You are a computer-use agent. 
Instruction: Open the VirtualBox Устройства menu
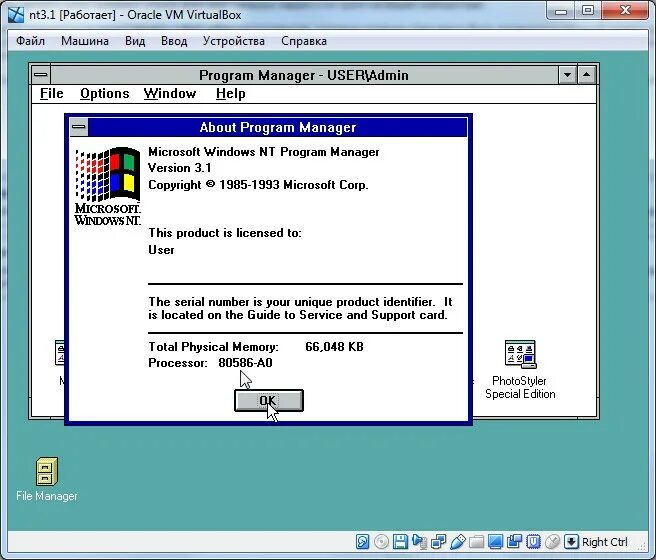coord(234,41)
